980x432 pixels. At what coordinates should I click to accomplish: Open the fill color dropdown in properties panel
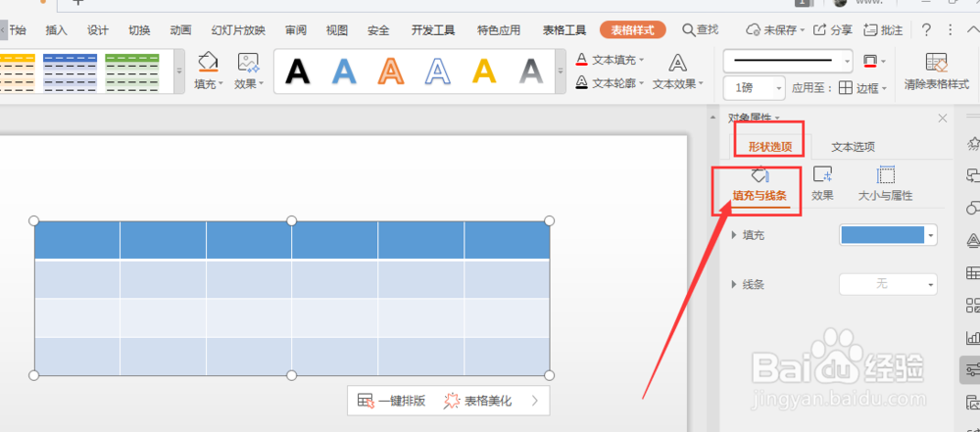(x=932, y=235)
